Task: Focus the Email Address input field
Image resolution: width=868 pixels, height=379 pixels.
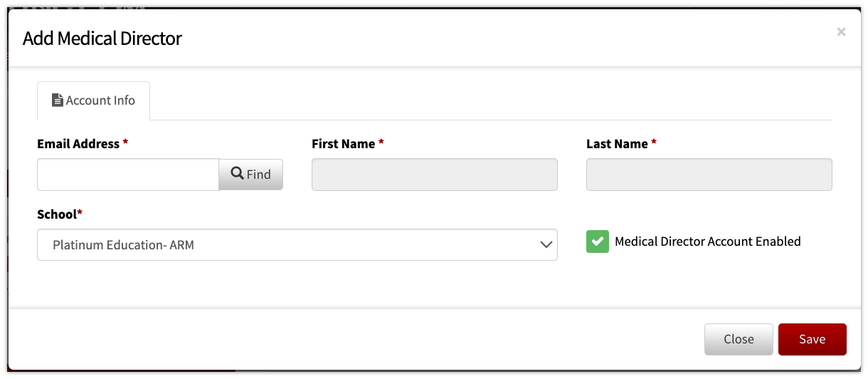Action: 128,175
